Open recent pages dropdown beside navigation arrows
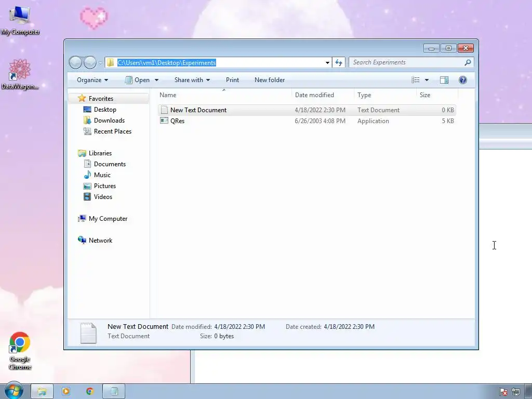Viewport: 532px width, 399px height. coord(100,63)
